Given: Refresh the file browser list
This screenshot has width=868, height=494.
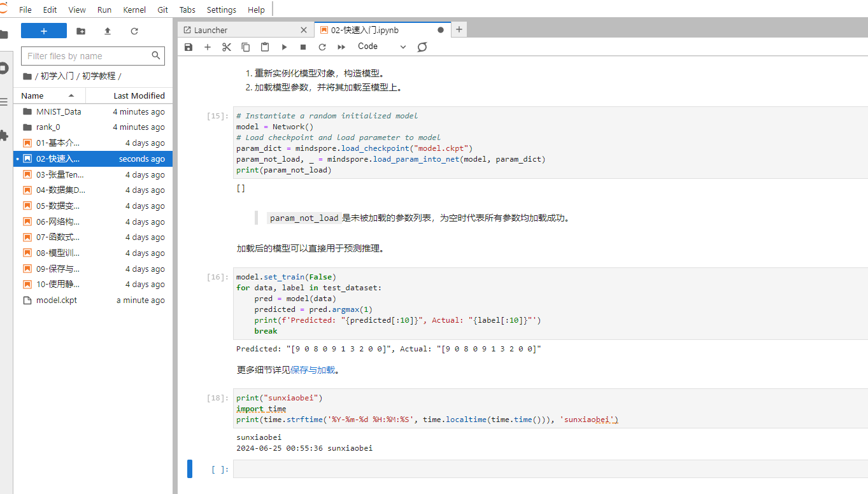Looking at the screenshot, I should (x=134, y=31).
